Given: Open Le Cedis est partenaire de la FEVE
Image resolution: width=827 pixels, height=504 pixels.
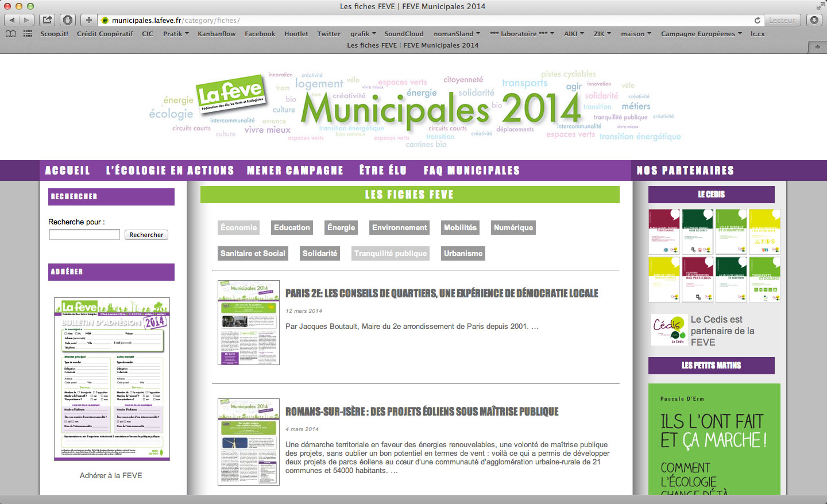Looking at the screenshot, I should click(x=722, y=331).
